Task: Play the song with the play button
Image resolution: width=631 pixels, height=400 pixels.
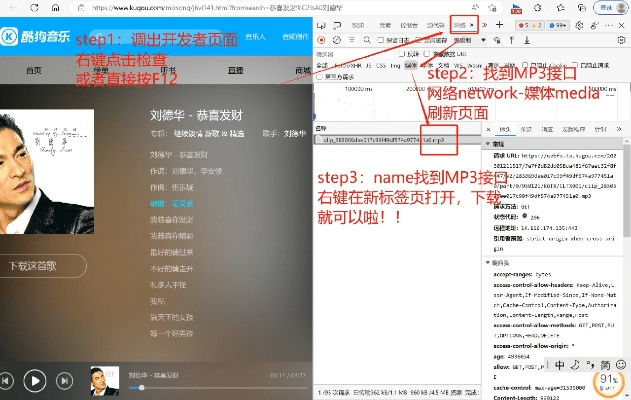Action: click(35, 381)
